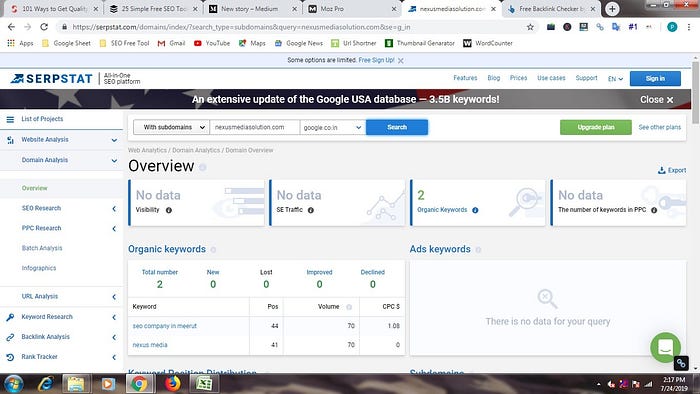The height and width of the screenshot is (394, 700).
Task: Reload the page in Chrome
Action: [44, 27]
